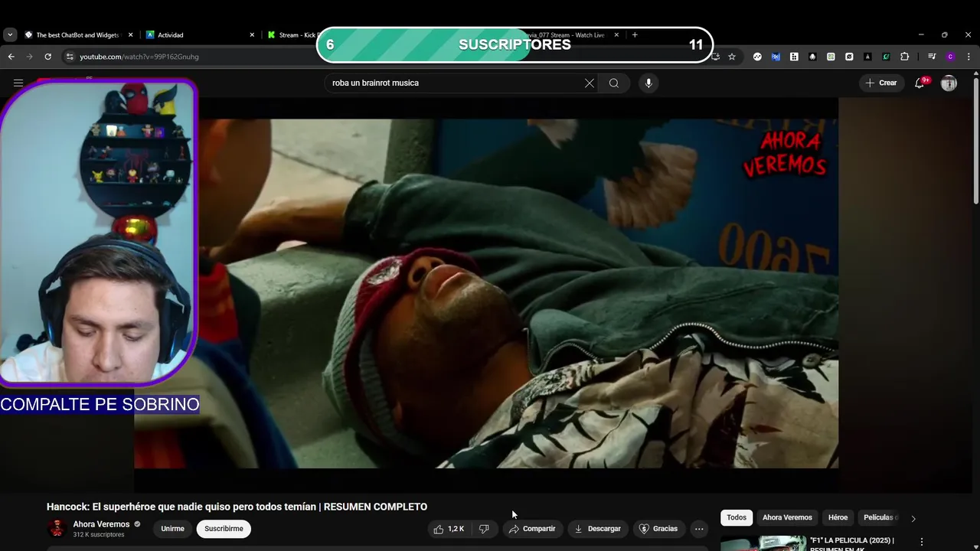This screenshot has width=980, height=551.
Task: Open the black letter A extension
Action: coord(867,57)
